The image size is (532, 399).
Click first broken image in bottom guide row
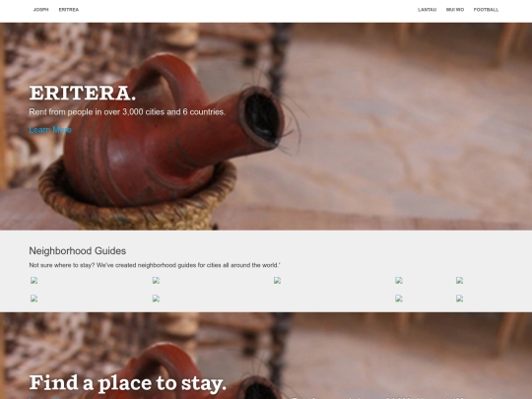tap(33, 299)
